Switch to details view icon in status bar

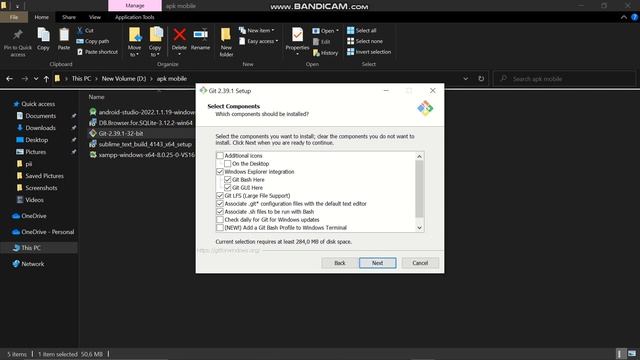[x=620, y=353]
